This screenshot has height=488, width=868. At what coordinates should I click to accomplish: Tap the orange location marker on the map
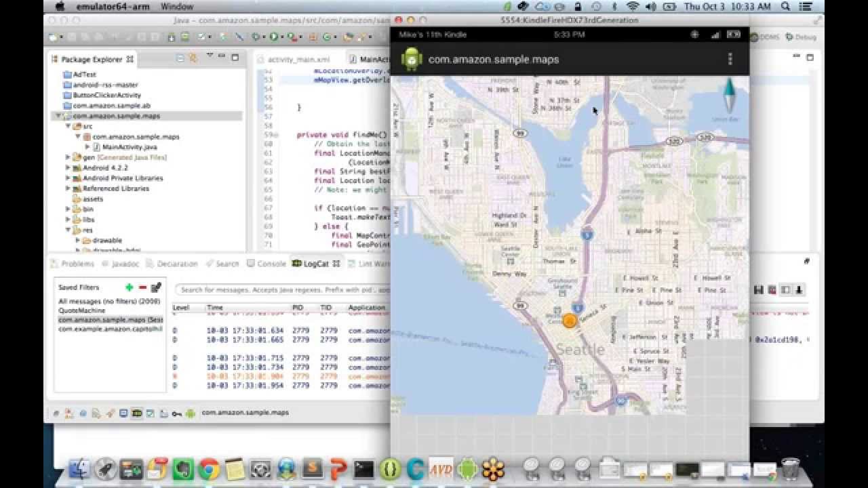pos(570,321)
